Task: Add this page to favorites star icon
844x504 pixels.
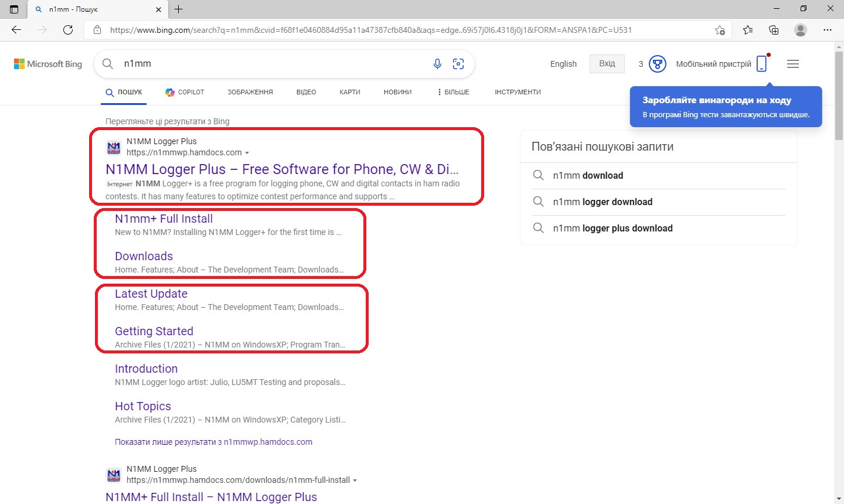Action: coord(720,30)
